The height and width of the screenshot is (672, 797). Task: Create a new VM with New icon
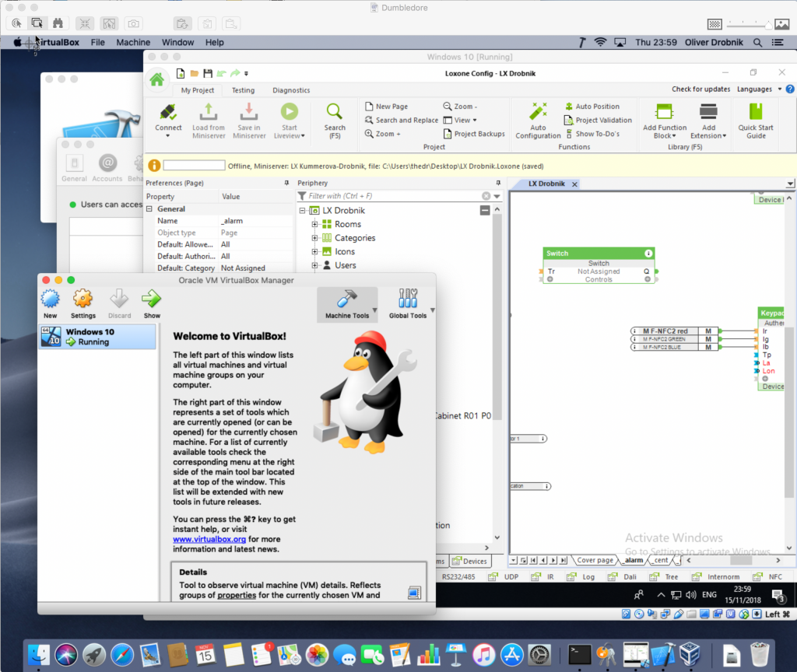point(50,300)
